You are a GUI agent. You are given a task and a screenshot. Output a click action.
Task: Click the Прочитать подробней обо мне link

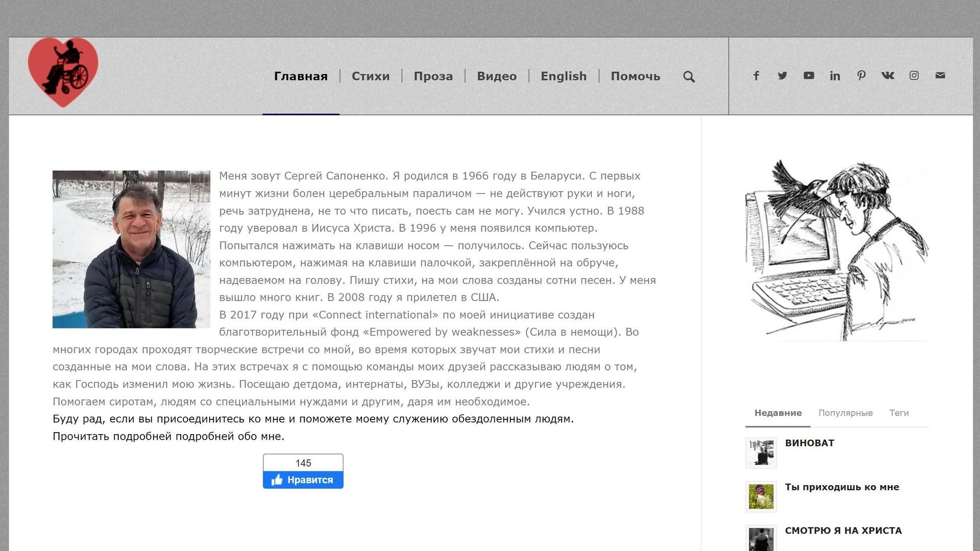click(168, 436)
